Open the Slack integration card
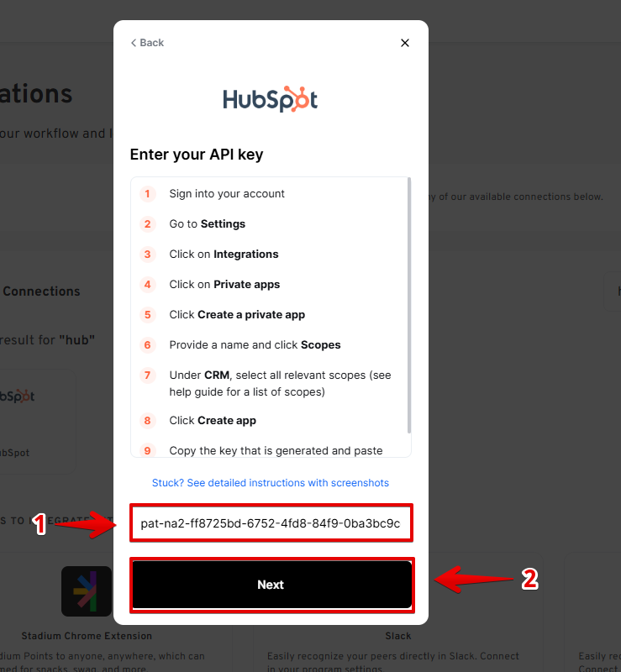Image resolution: width=621 pixels, height=672 pixels. pyautogui.click(x=398, y=636)
